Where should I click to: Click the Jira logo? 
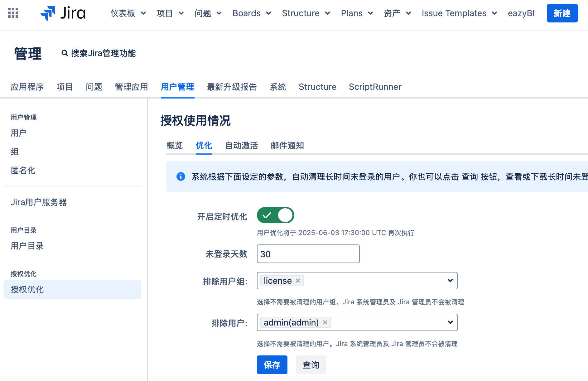point(63,13)
